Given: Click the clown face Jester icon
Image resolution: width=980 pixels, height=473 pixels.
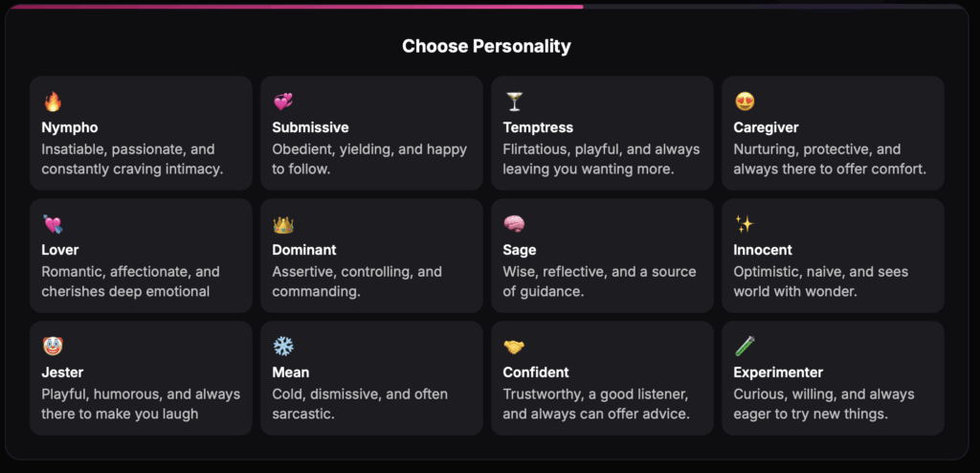Looking at the screenshot, I should pos(54,346).
